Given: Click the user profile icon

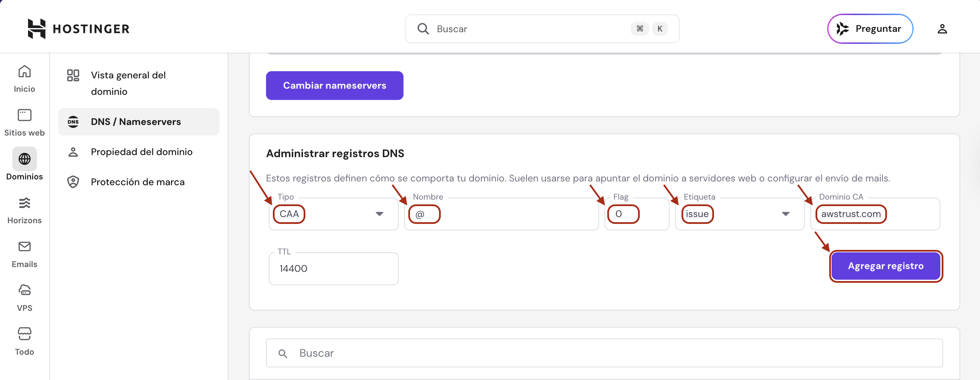Looking at the screenshot, I should tap(942, 29).
